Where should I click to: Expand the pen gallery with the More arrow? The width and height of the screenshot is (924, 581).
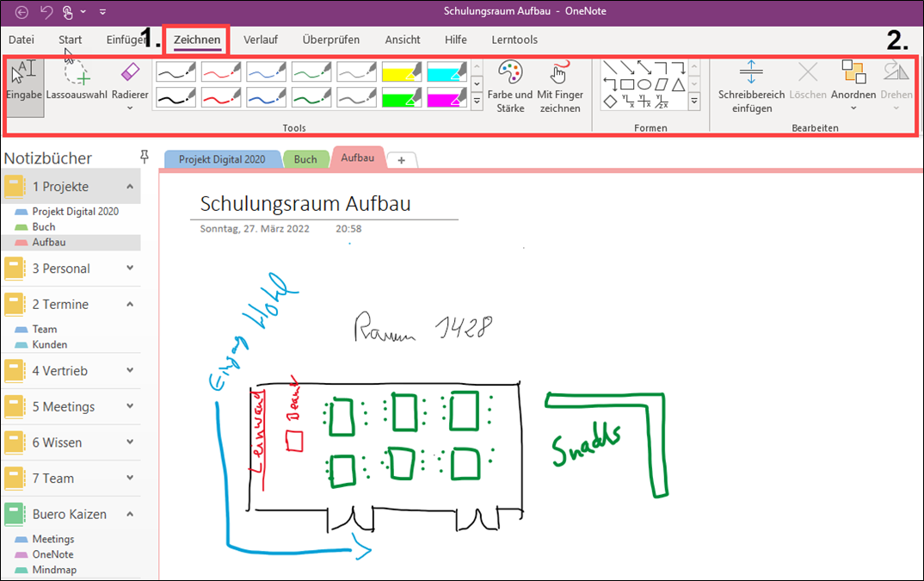coord(477,99)
